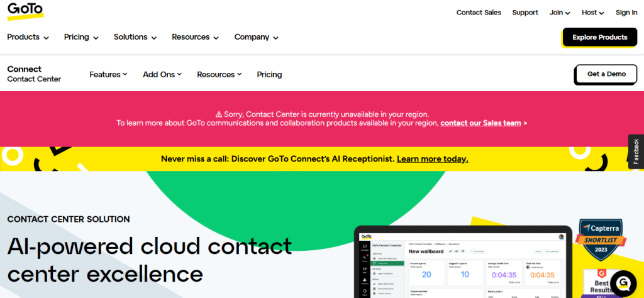The height and width of the screenshot is (298, 644).
Task: Expand the Features submenu
Action: [108, 74]
